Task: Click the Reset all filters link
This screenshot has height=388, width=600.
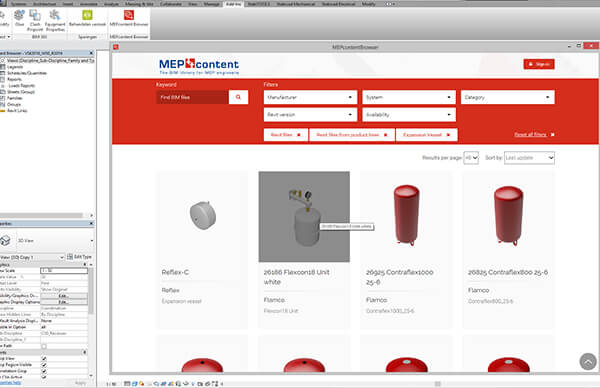Action: [x=530, y=135]
